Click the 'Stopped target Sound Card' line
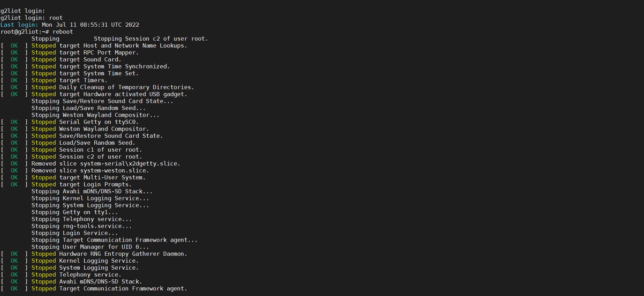Screen dimensions: 644x296 point(76,59)
